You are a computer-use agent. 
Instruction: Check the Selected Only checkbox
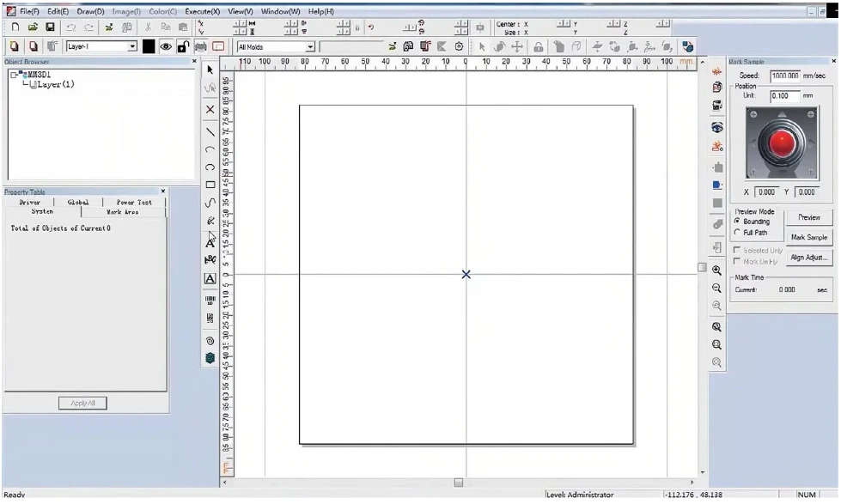737,250
